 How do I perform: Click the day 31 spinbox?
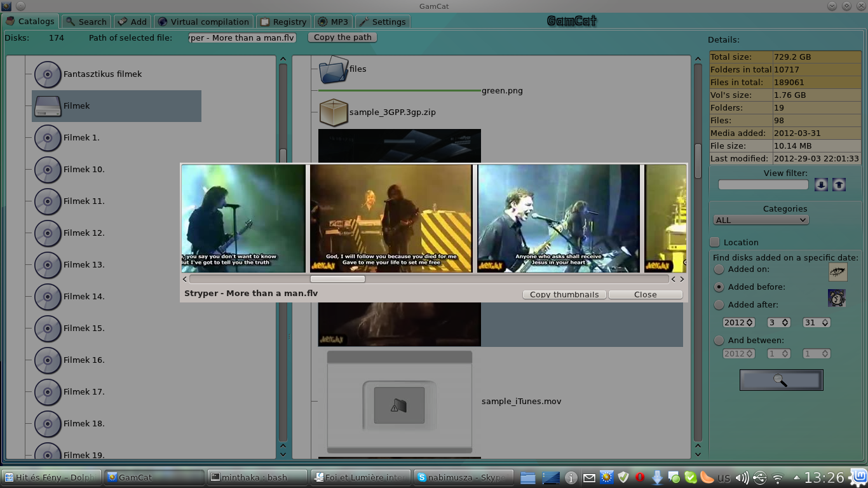point(817,323)
